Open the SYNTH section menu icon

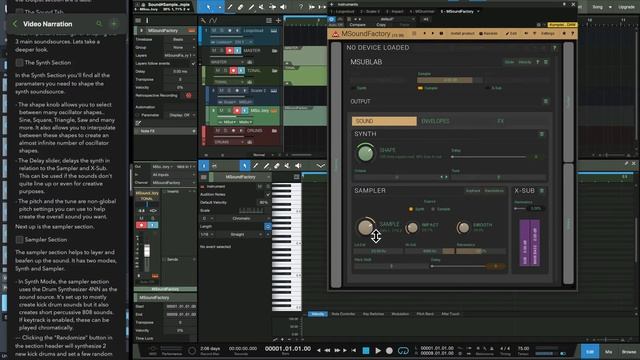point(542,134)
